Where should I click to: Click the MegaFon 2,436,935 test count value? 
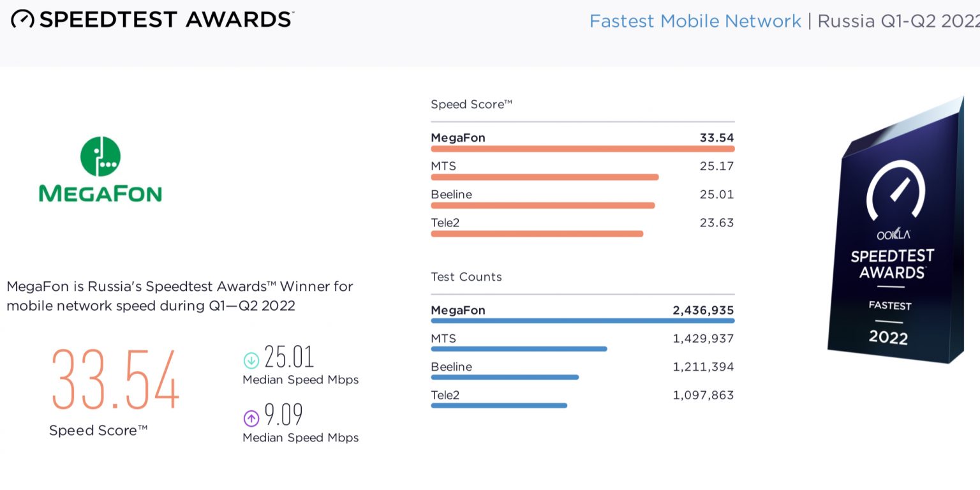tap(703, 311)
